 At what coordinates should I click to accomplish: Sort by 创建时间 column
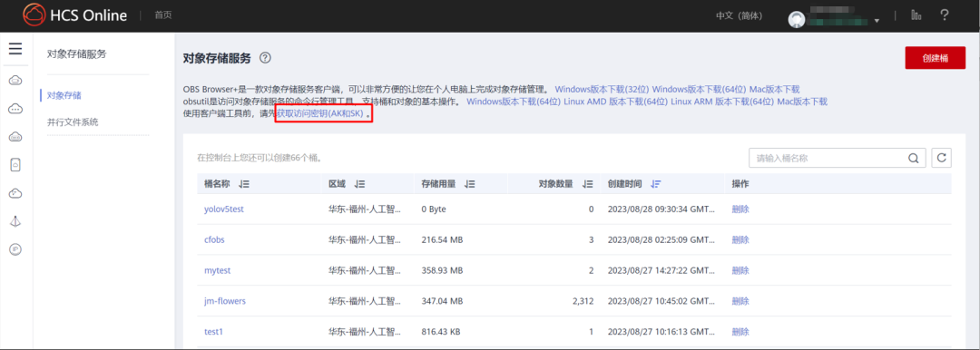(656, 184)
